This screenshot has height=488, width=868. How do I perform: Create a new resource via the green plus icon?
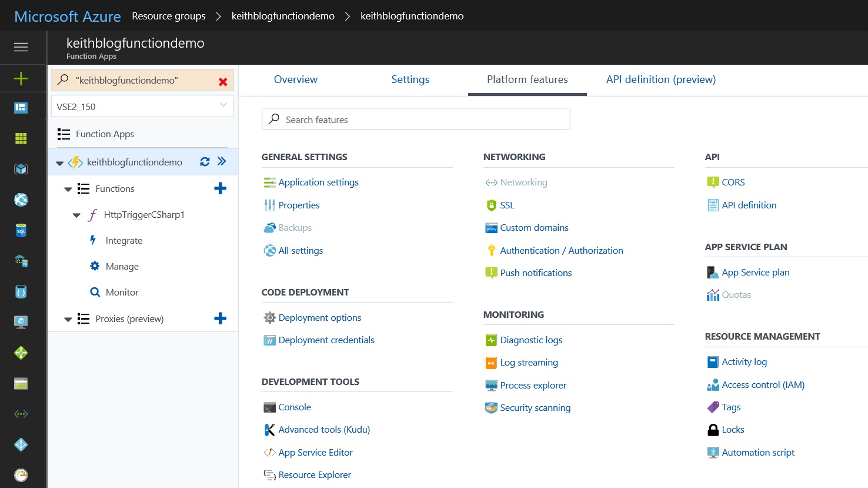21,77
